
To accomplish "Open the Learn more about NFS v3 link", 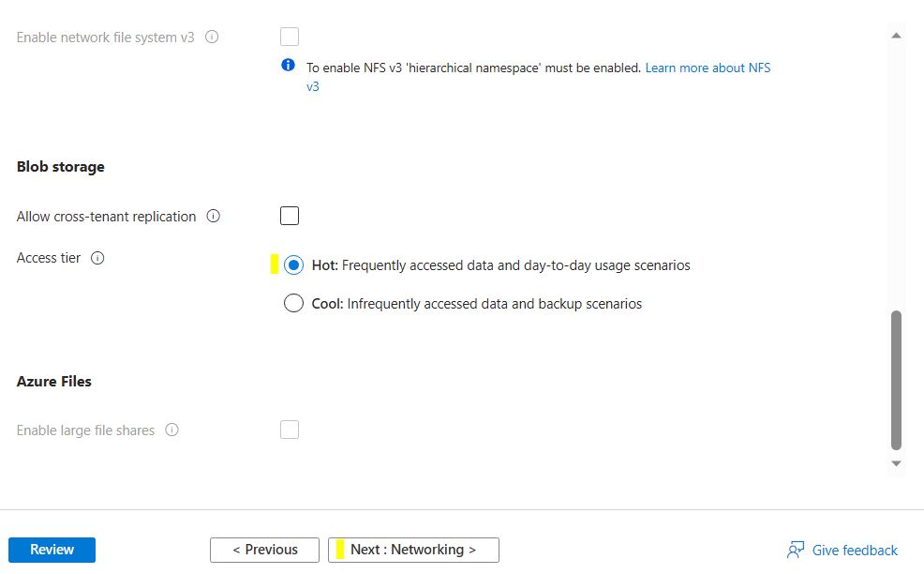I will click(x=708, y=68).
